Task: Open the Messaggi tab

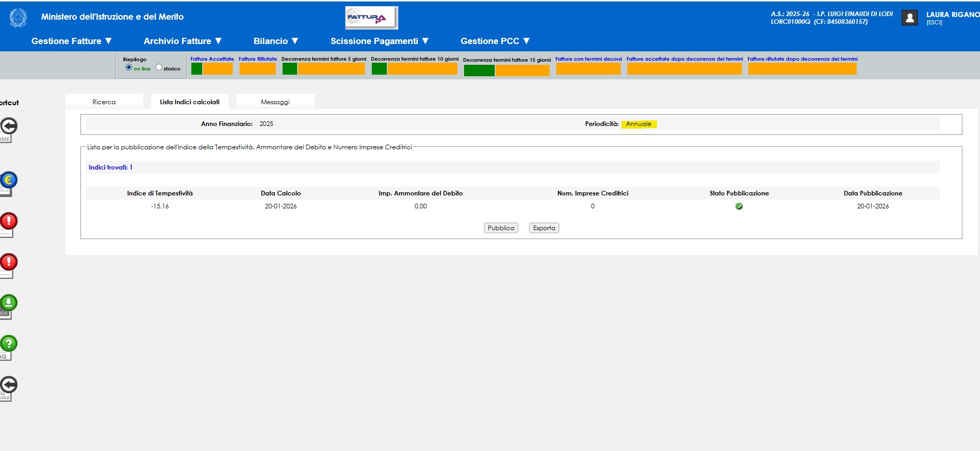Action: click(x=275, y=102)
